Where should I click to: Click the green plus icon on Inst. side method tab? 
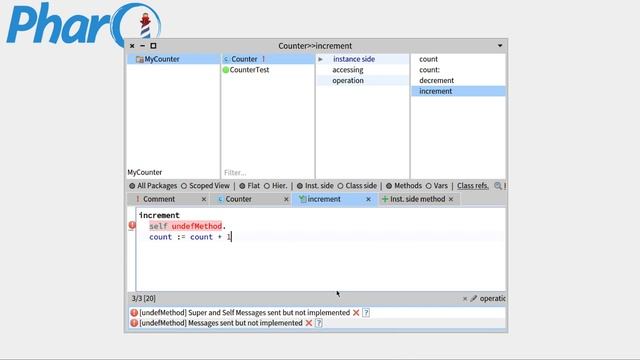coord(384,199)
